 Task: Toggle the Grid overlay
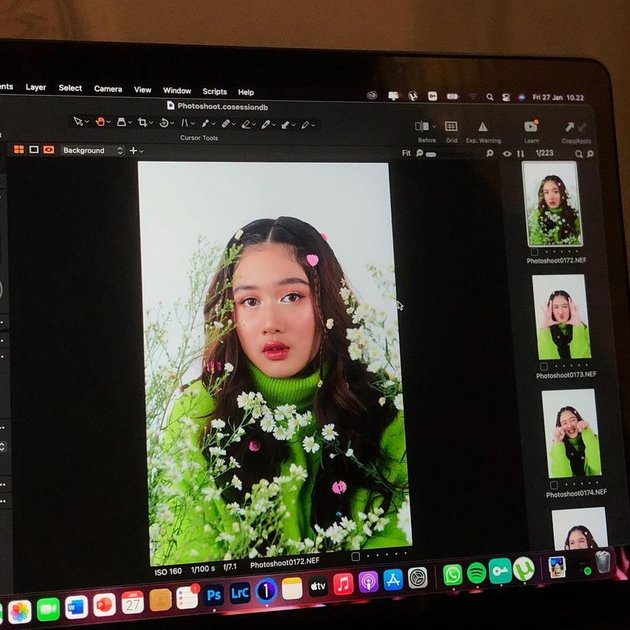pos(451,126)
